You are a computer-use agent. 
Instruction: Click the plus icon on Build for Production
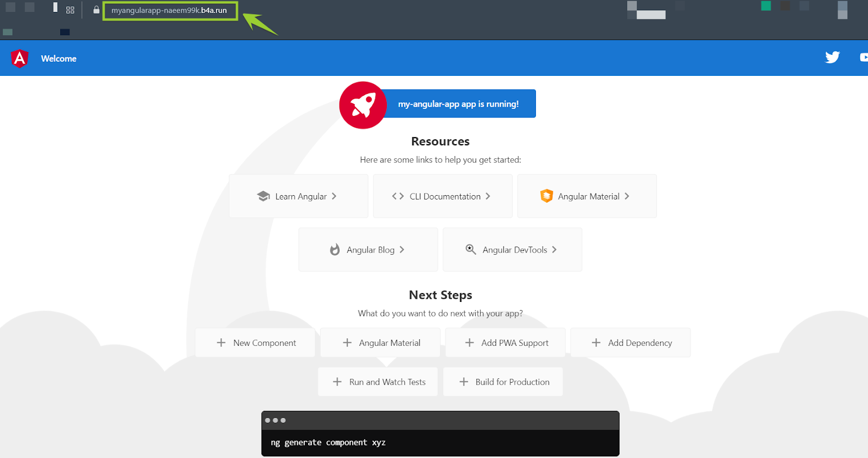464,382
